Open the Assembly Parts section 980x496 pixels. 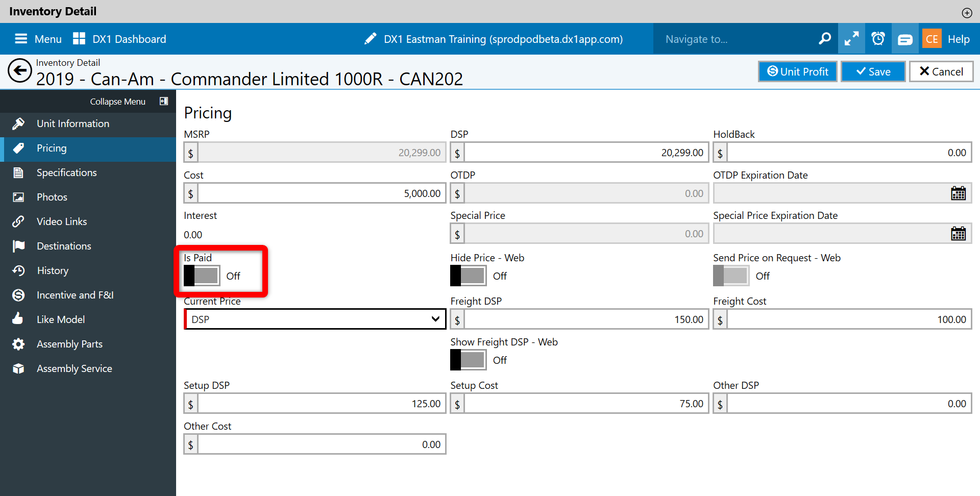[88, 344]
